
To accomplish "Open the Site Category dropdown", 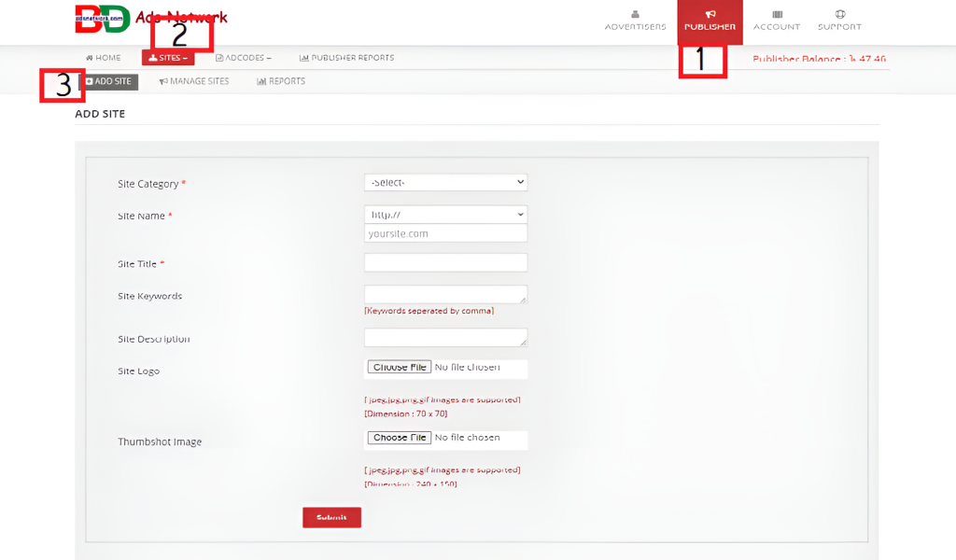I will (x=445, y=183).
